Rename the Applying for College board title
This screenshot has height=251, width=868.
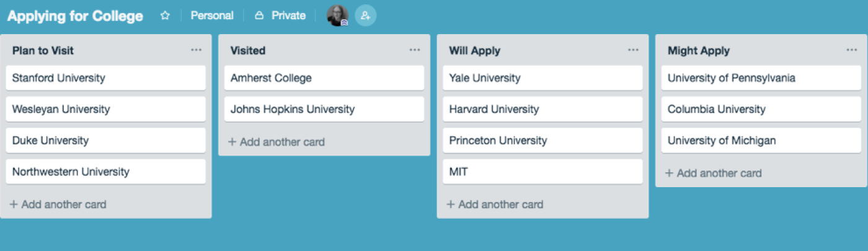pyautogui.click(x=75, y=16)
